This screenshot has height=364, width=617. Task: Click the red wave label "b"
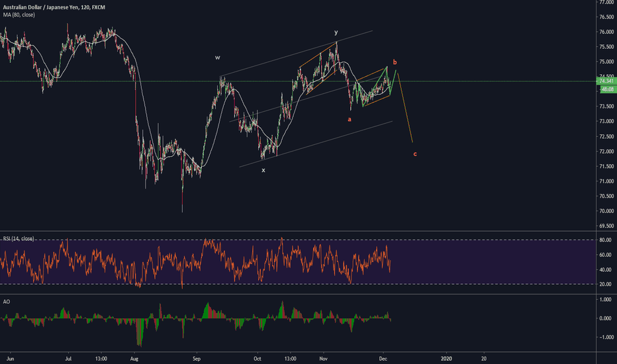(395, 61)
